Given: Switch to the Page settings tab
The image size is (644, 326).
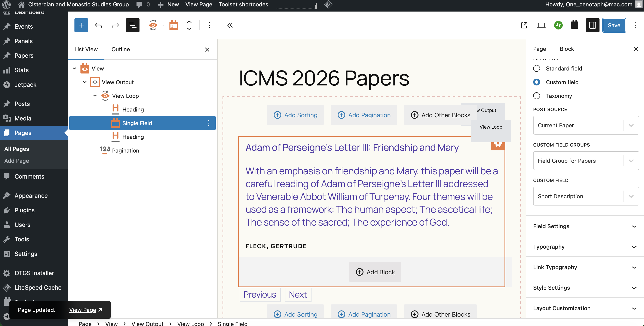Looking at the screenshot, I should [x=539, y=49].
